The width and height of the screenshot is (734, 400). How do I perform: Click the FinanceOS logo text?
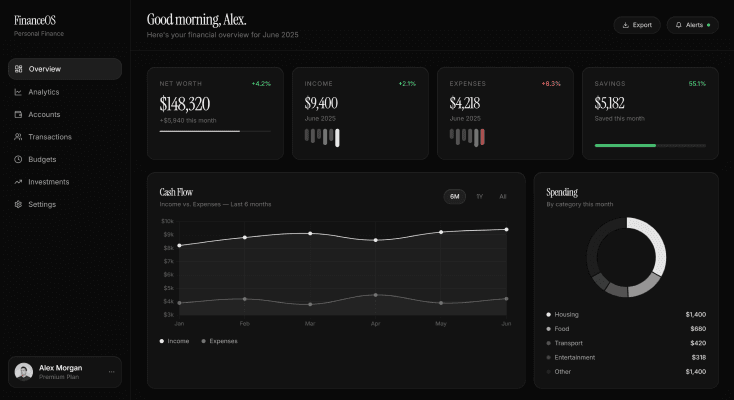click(x=35, y=21)
